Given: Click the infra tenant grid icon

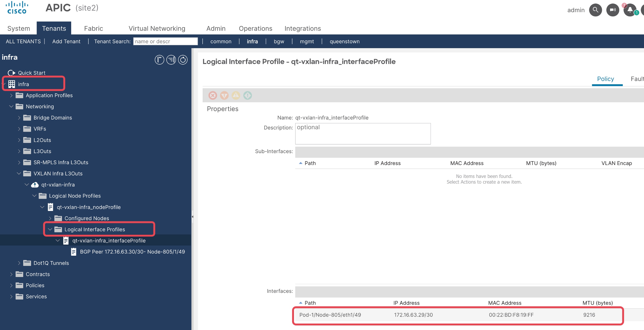Looking at the screenshot, I should click(12, 84).
